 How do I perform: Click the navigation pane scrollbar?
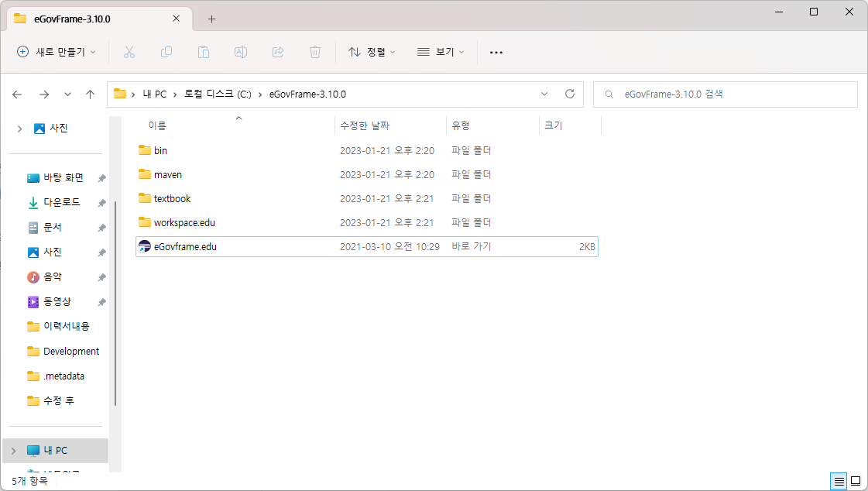[115, 304]
